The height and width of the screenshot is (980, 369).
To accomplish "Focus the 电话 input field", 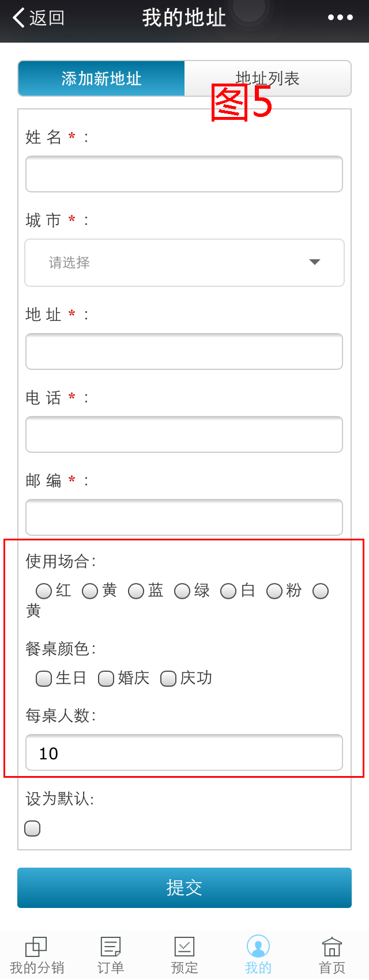I will click(x=184, y=434).
